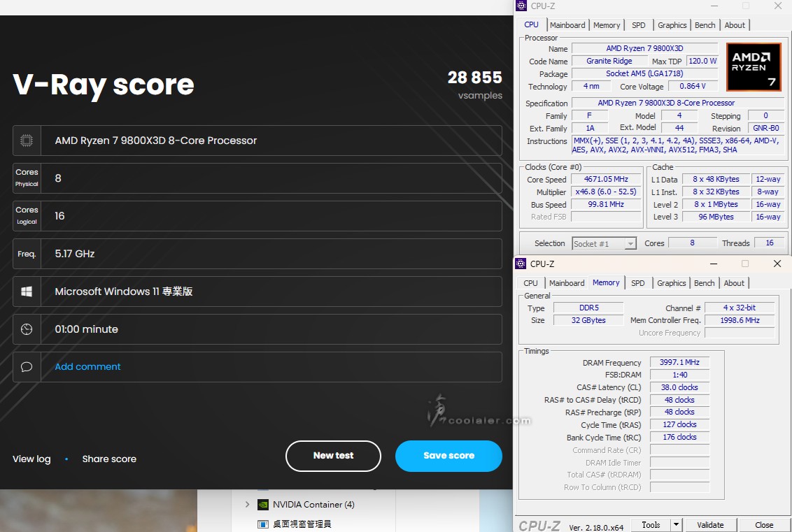
Task: Click the AMD Ryzen 7 logo badge
Action: [x=754, y=67]
